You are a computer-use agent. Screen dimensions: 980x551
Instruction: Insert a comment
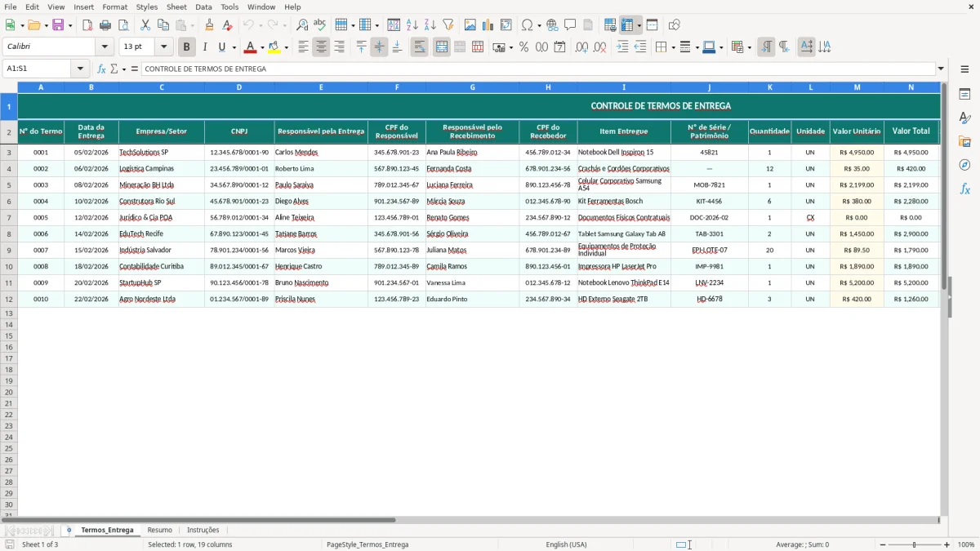tap(570, 25)
